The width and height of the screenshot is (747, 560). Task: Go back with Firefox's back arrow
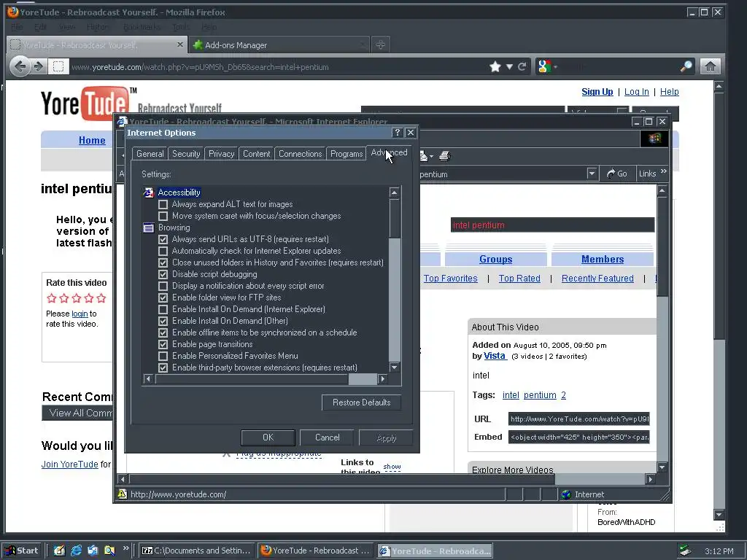point(20,66)
